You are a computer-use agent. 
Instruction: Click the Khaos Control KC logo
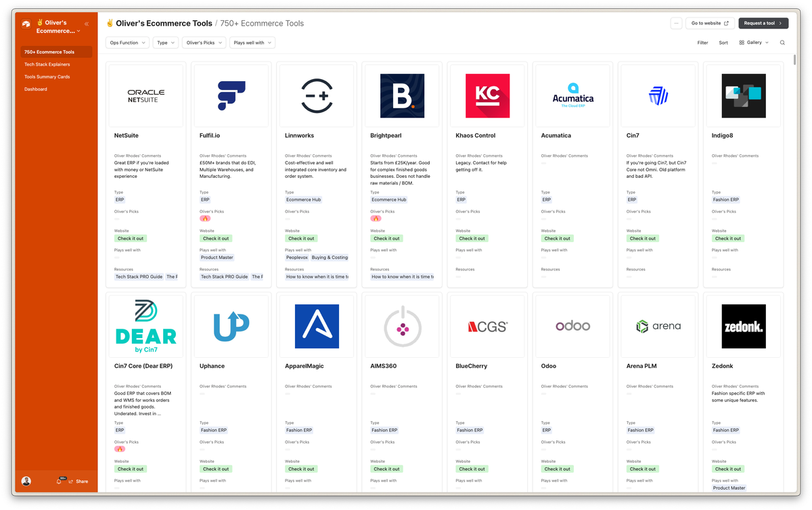pos(487,95)
